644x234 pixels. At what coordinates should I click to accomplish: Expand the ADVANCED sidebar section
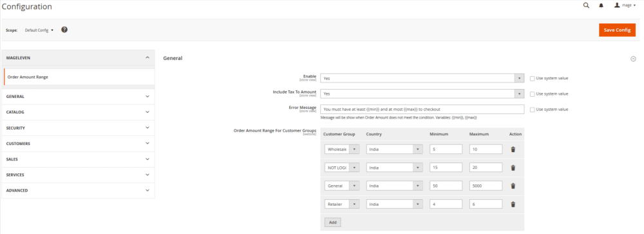[x=78, y=190]
